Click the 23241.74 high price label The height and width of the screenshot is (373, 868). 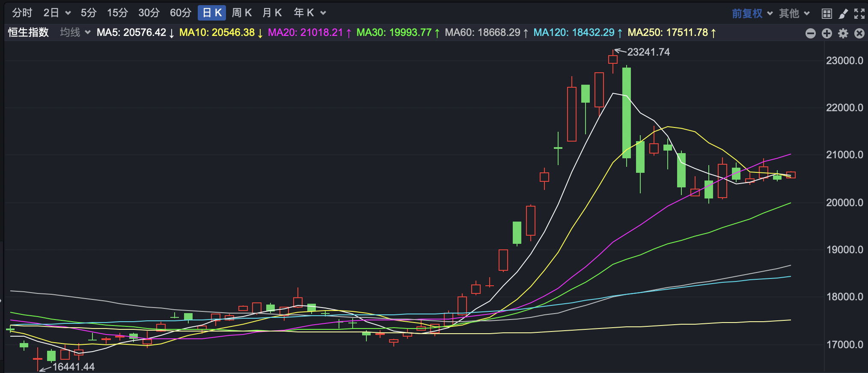pos(648,52)
